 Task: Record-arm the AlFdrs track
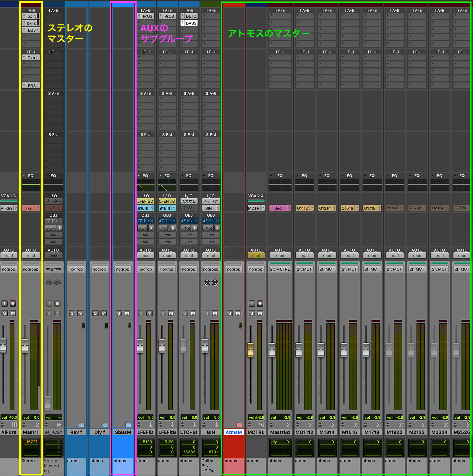tap(13, 303)
